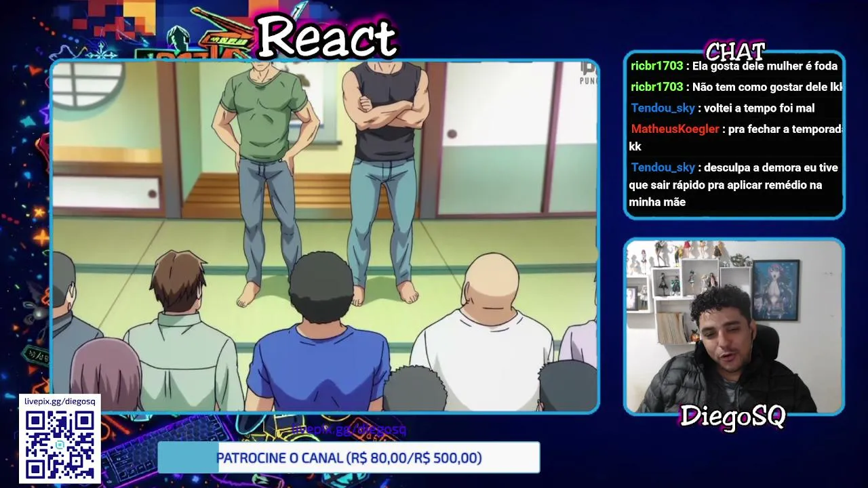This screenshot has height=488, width=868.
Task: Open the livepix.gg/diegosq link above the QR code
Action: (x=60, y=401)
